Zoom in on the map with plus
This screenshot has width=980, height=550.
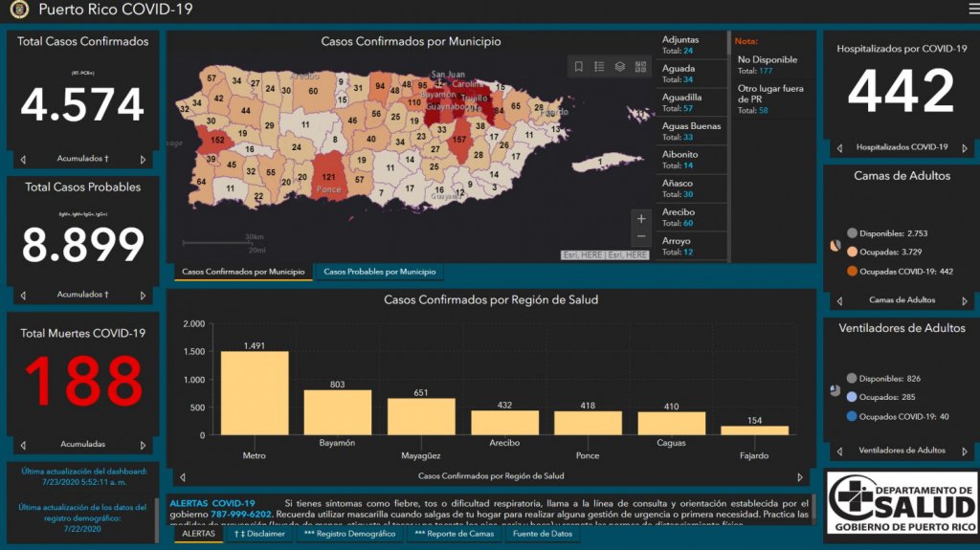pyautogui.click(x=641, y=218)
